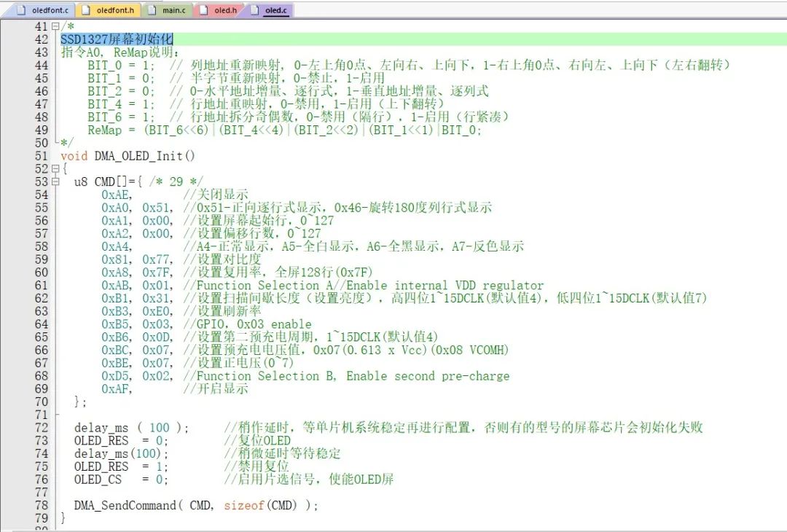Open the oled.h tab
Viewport: 787px width, 532px height.
(219, 10)
